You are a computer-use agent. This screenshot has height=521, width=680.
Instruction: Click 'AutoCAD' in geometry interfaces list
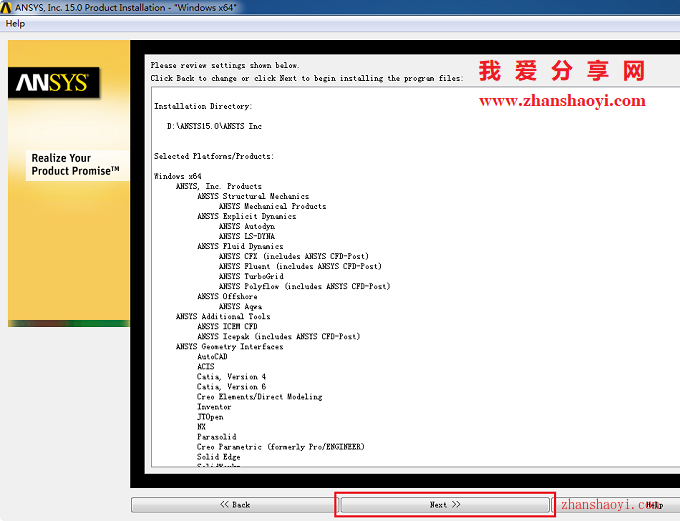(x=212, y=357)
